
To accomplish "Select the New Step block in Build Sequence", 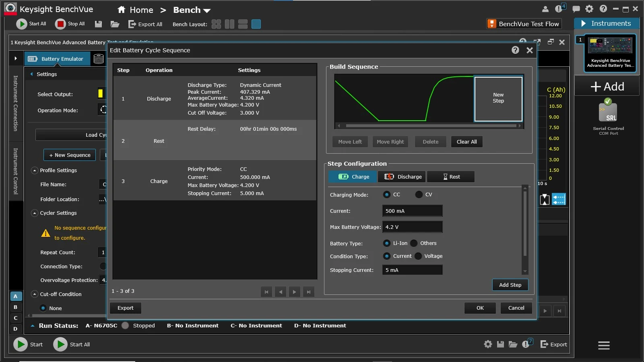I will [498, 99].
